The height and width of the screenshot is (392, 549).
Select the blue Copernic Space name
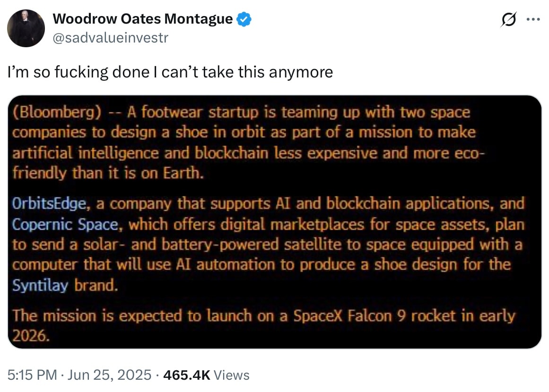pyautogui.click(x=64, y=224)
